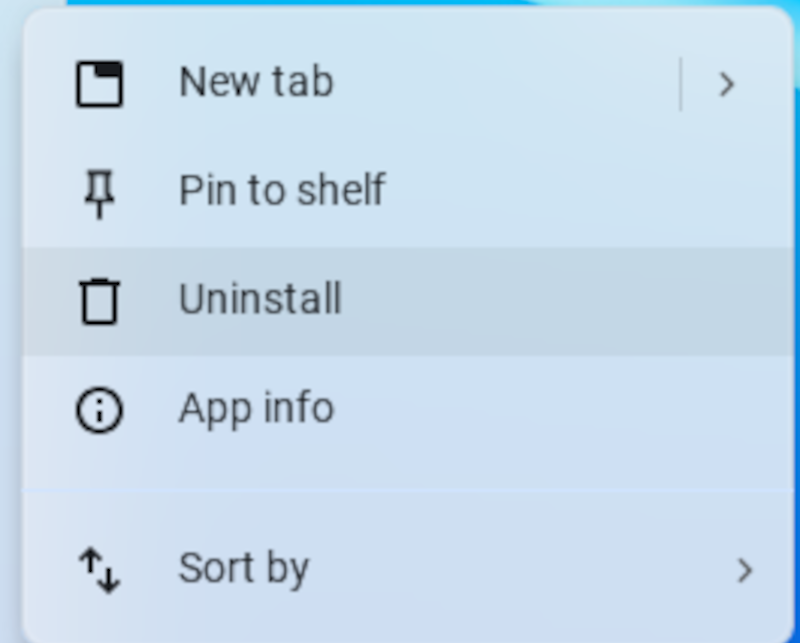Open the Sort by menu entry
The width and height of the screenshot is (800, 643).
(x=243, y=568)
